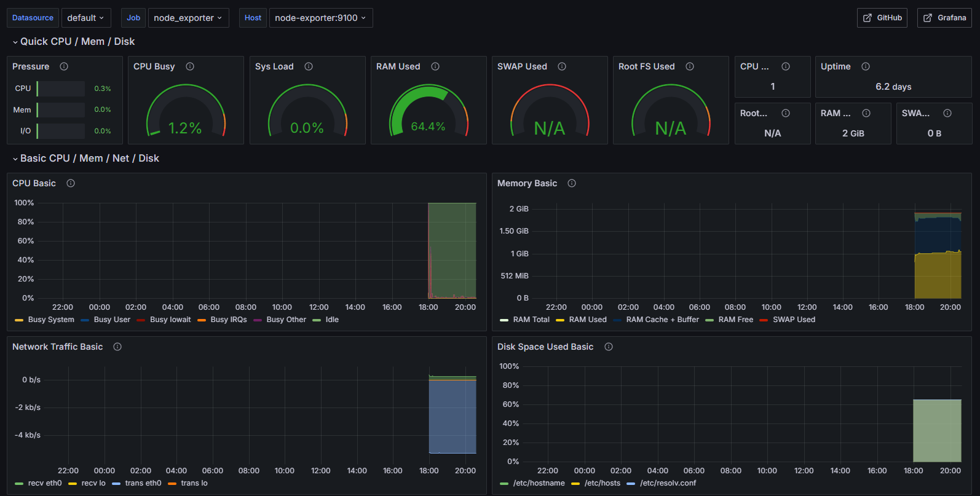Click the I/O pressure bar gauge
The width and height of the screenshot is (980, 496).
[60, 131]
